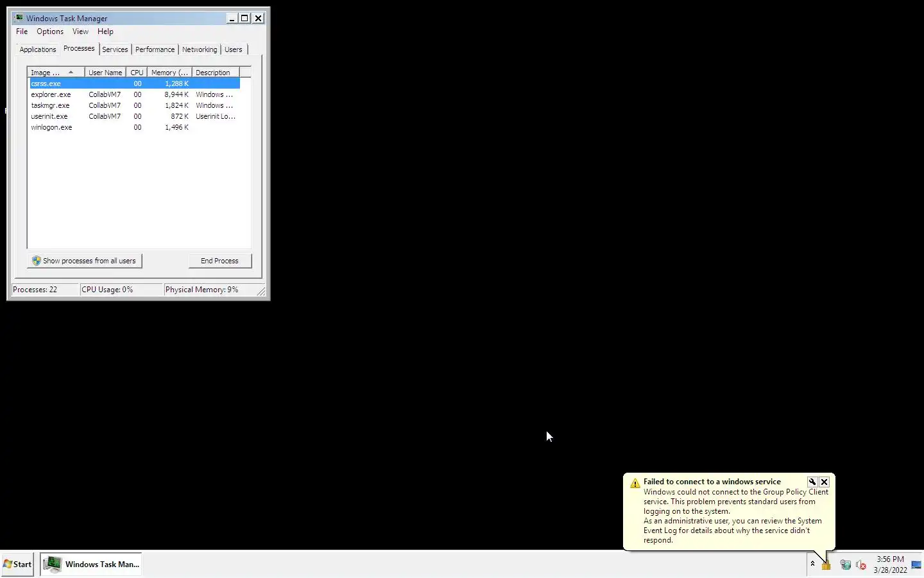The width and height of the screenshot is (924, 578).
Task: Sort by Memory column header
Action: pyautogui.click(x=169, y=73)
